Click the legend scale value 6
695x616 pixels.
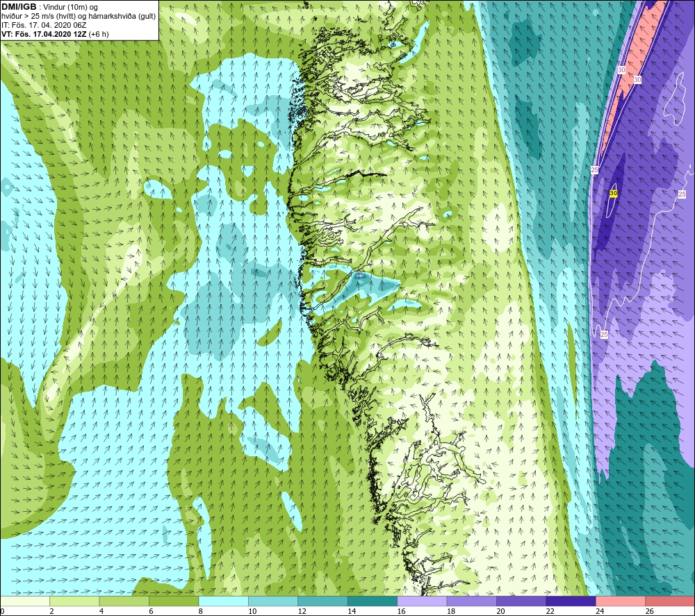pyautogui.click(x=151, y=612)
